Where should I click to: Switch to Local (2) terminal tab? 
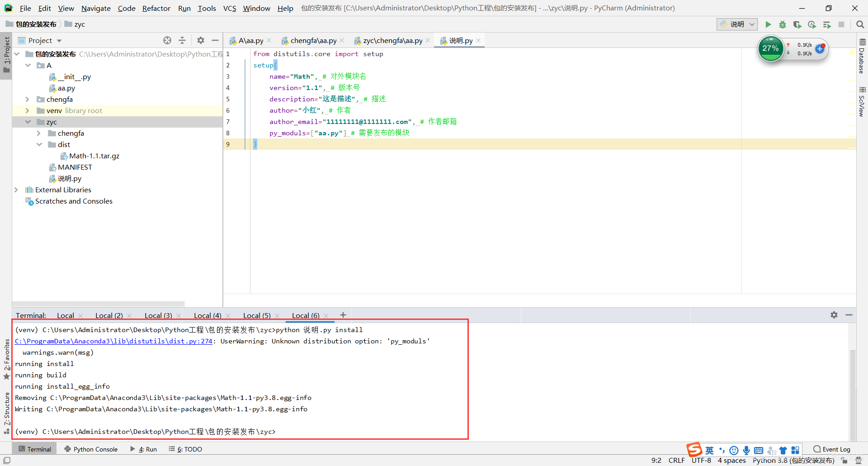tap(109, 315)
